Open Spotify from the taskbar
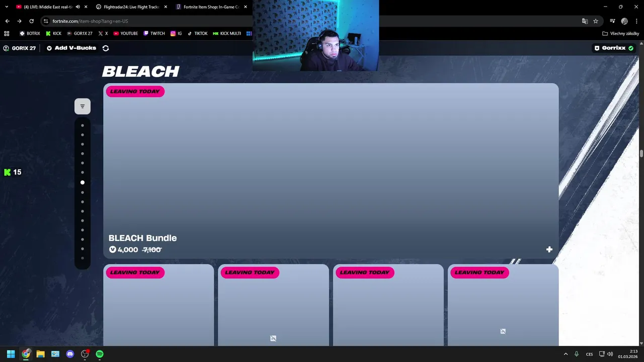Image resolution: width=644 pixels, height=362 pixels. pyautogui.click(x=100, y=354)
